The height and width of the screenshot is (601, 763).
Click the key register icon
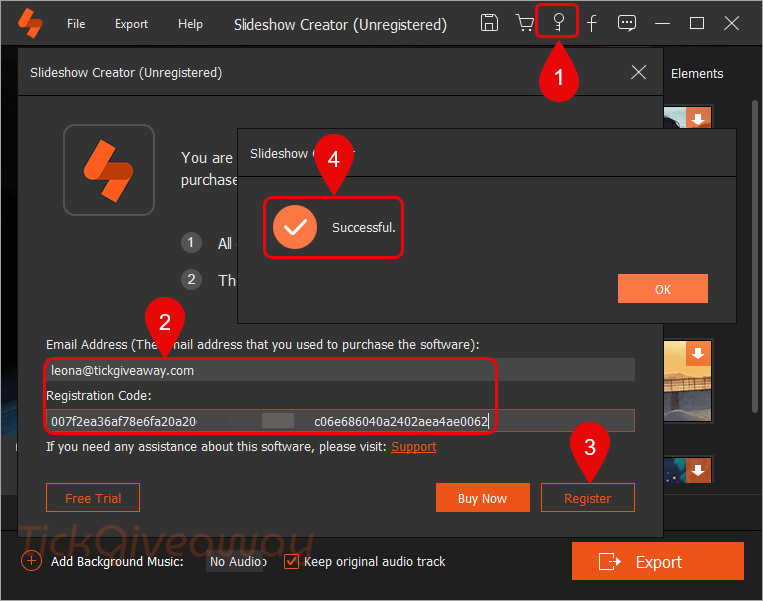click(x=559, y=22)
